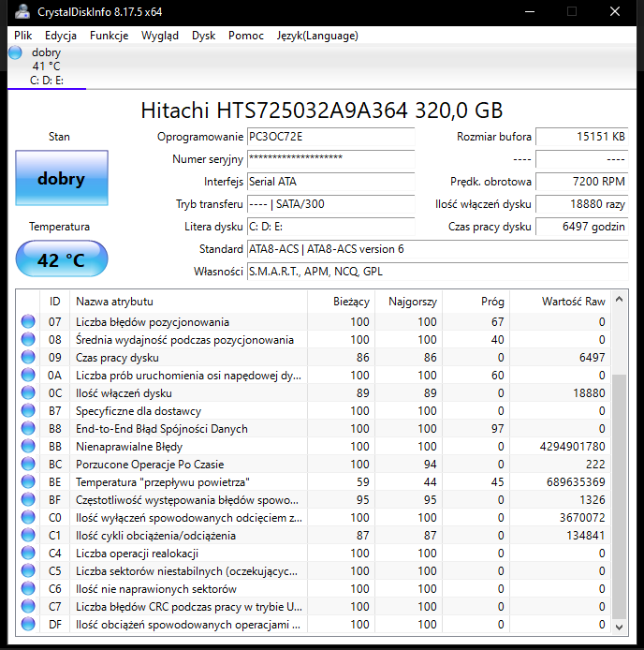Click the status orb for attribute B8

tap(28, 428)
